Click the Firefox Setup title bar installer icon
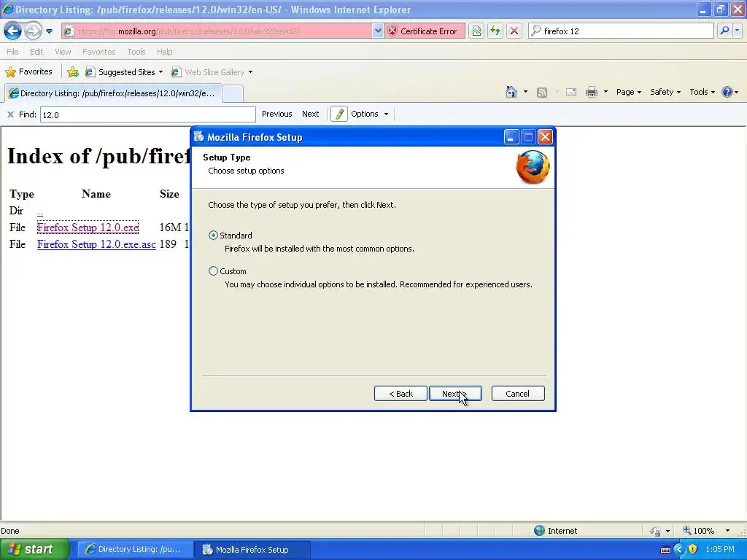 [198, 137]
